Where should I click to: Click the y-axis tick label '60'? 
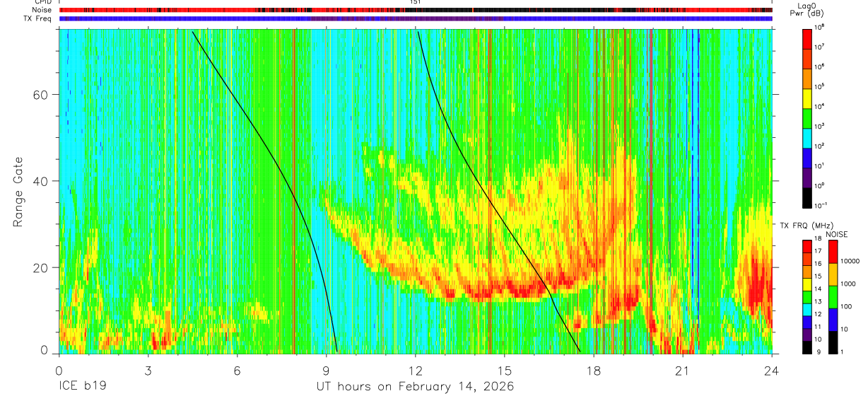point(42,94)
